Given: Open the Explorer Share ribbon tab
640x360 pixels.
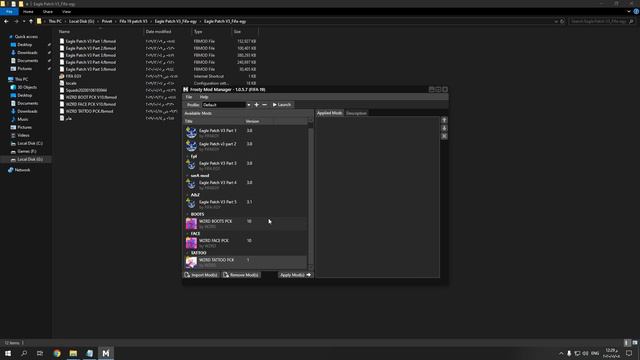Looking at the screenshot, I should click(x=48, y=12).
